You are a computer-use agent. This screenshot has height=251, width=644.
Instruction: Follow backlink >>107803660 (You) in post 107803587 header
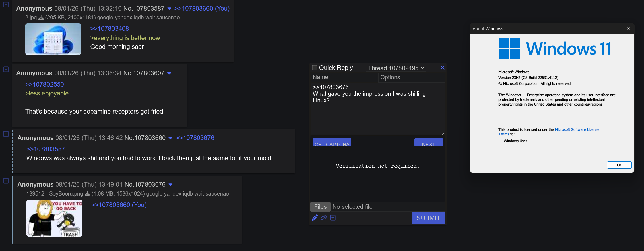[x=202, y=9]
